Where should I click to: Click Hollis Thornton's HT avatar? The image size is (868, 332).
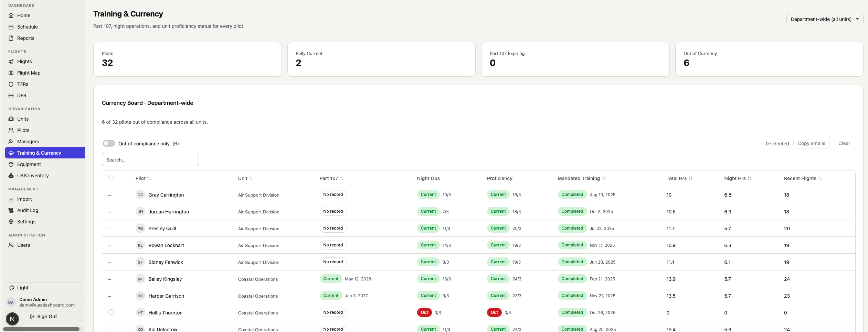140,313
